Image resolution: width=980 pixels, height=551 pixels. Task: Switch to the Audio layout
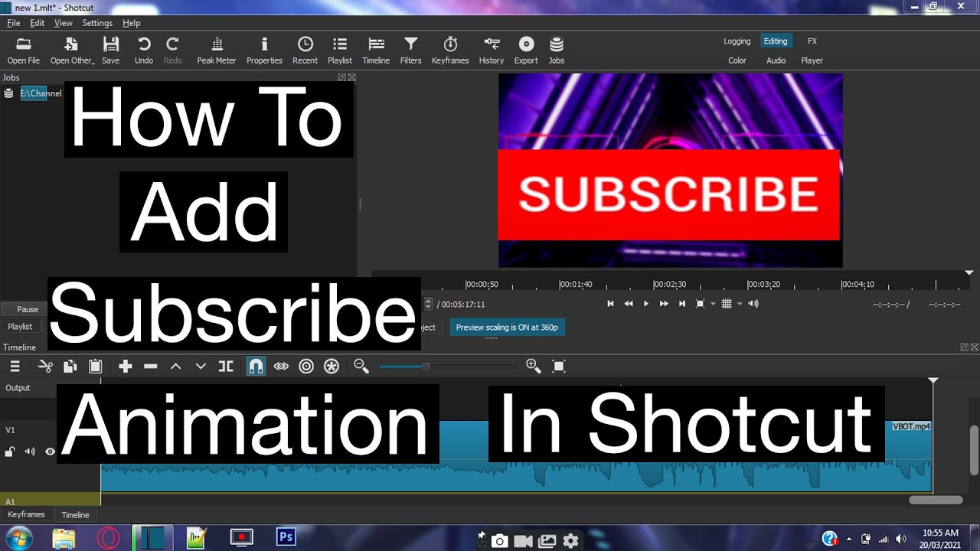click(776, 60)
